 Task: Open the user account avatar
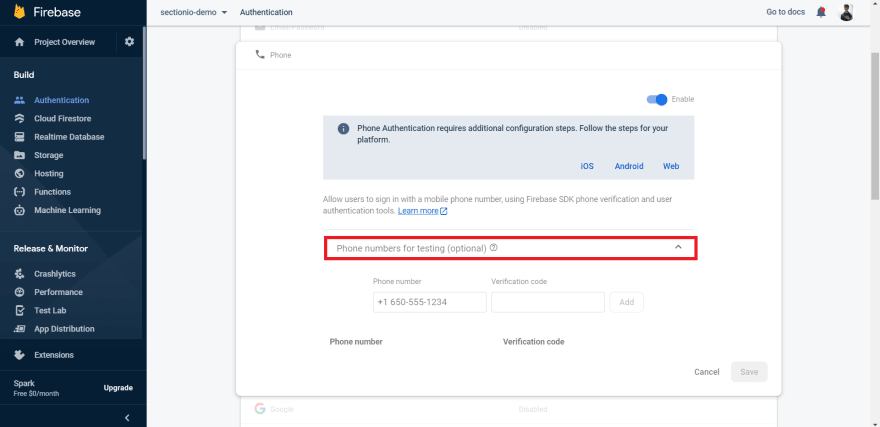(x=846, y=12)
